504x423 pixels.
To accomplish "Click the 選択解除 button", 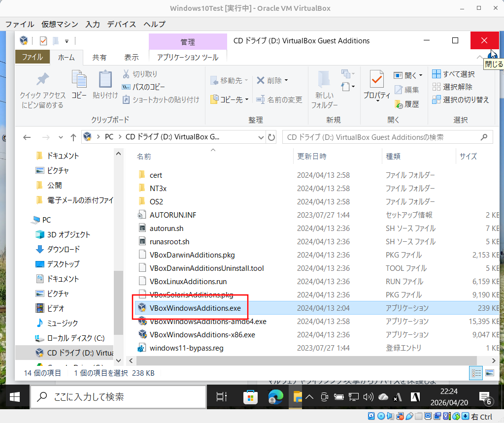I will 452,87.
